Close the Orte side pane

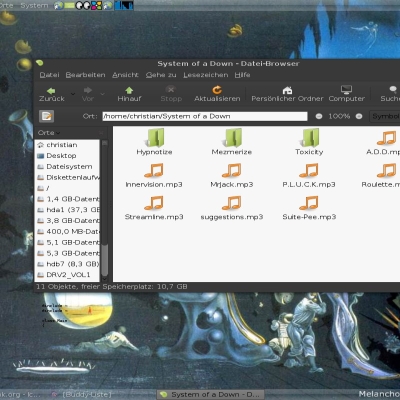point(101,133)
